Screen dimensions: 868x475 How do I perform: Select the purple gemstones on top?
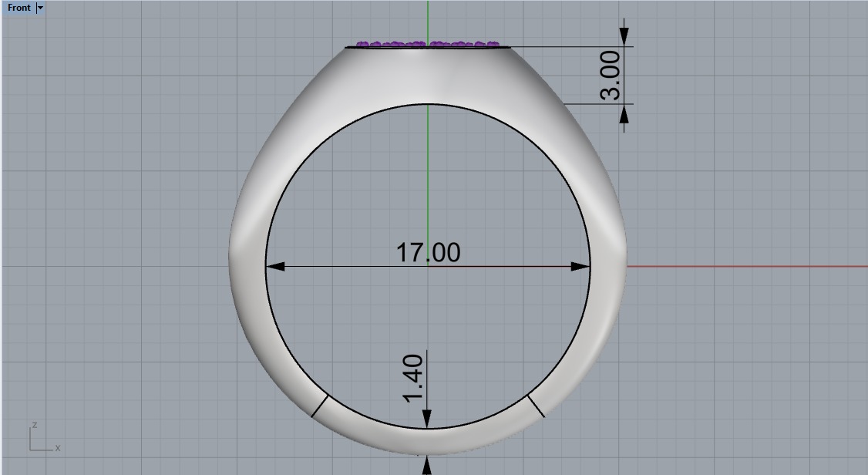click(x=428, y=44)
